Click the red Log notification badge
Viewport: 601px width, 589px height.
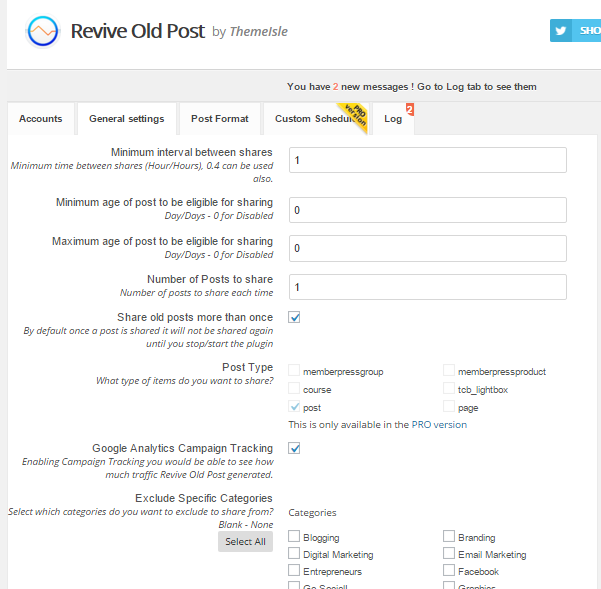(x=410, y=110)
